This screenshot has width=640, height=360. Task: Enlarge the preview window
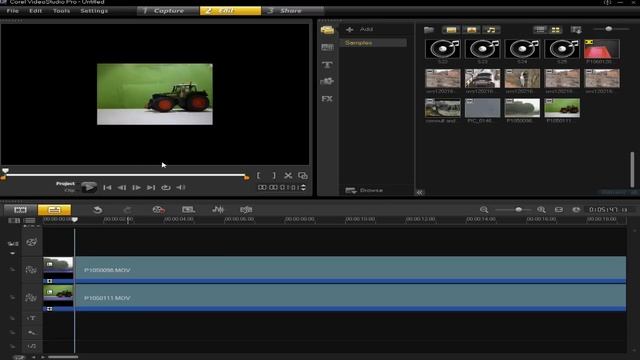click(303, 176)
